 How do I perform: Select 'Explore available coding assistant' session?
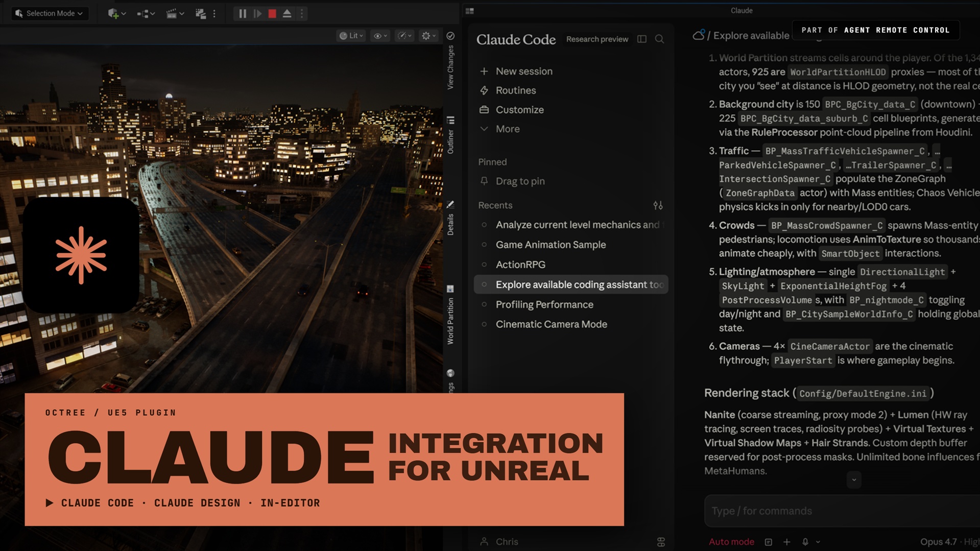tap(571, 284)
